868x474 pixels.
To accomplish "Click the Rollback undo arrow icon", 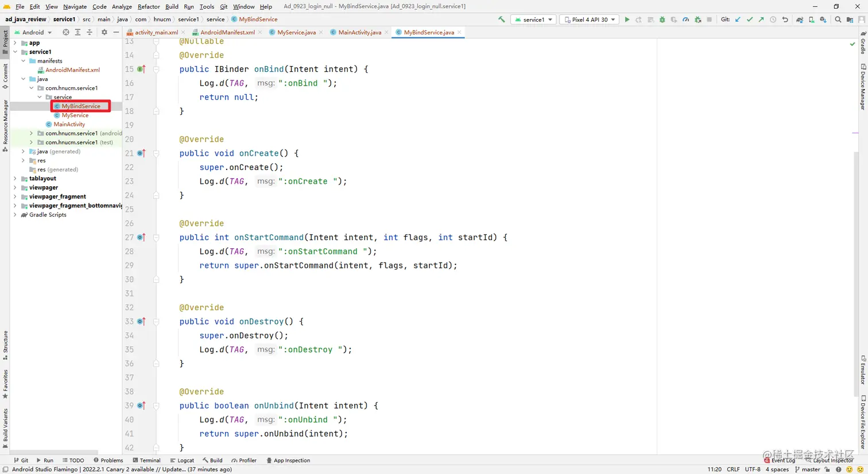I will 785,20.
